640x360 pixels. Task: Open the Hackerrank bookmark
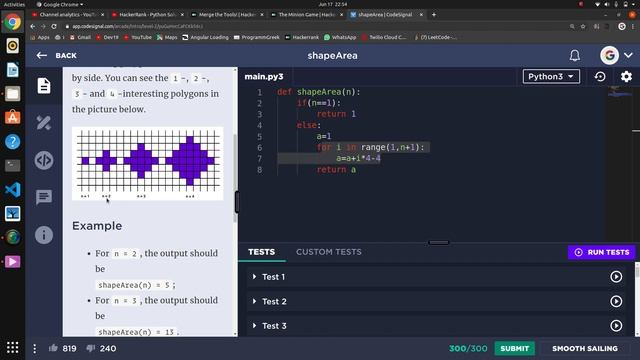pos(302,37)
